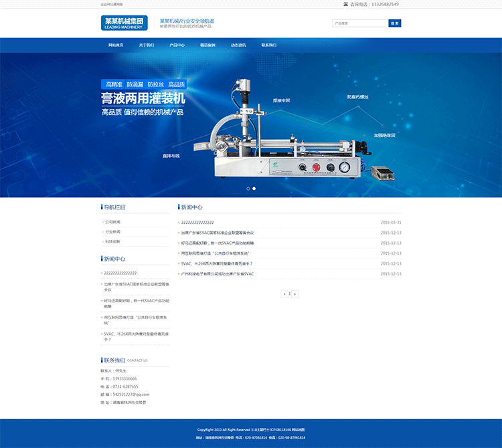Click the 某某机械集团 logo
Image resolution: width=502 pixels, height=448 pixels.
tap(124, 23)
